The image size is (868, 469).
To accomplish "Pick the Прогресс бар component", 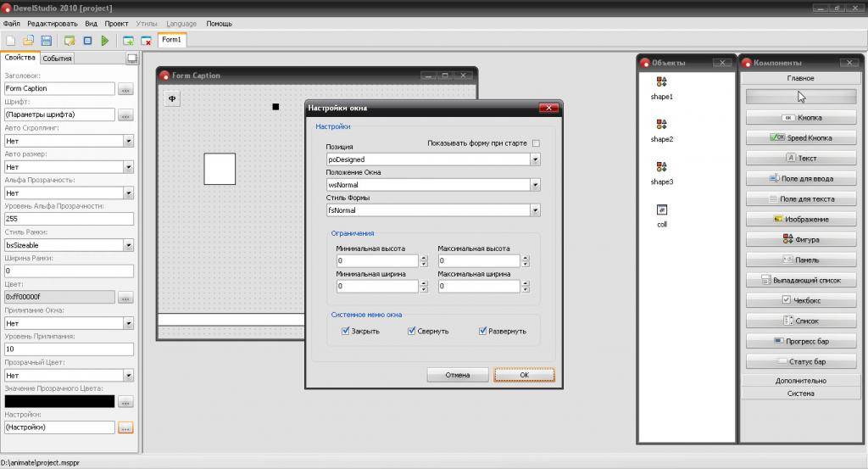I will point(801,341).
